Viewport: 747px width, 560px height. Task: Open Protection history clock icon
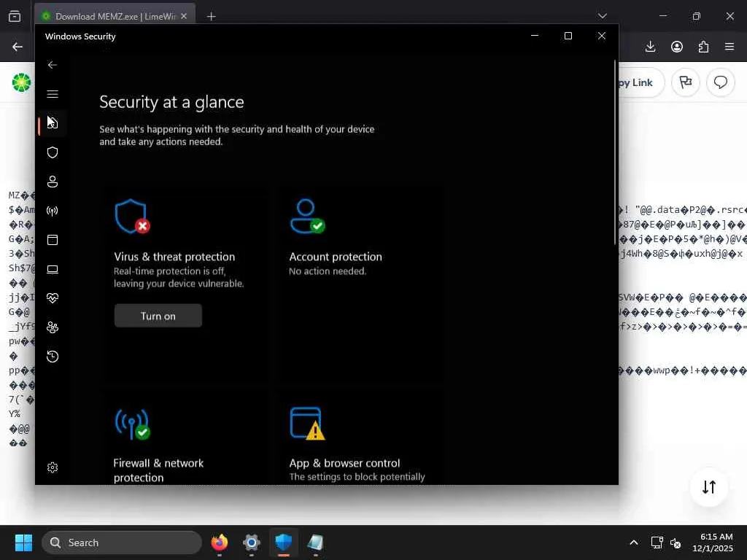pos(53,356)
